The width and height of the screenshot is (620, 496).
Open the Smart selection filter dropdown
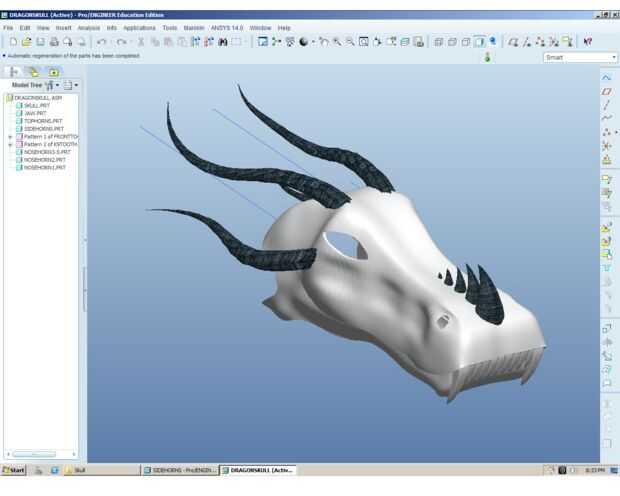(580, 57)
